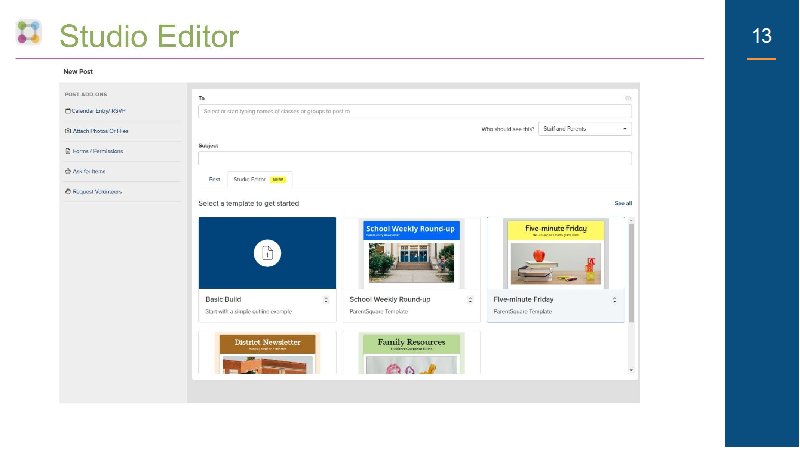
Task: Switch to the Post tab
Action: [214, 180]
